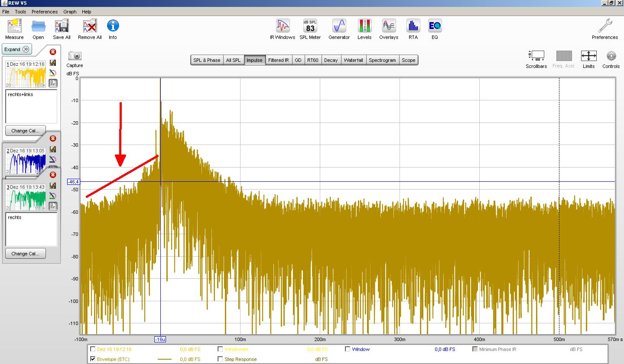Toggle notes panel for measurement 1
624x364 pixels.
pos(53,83)
